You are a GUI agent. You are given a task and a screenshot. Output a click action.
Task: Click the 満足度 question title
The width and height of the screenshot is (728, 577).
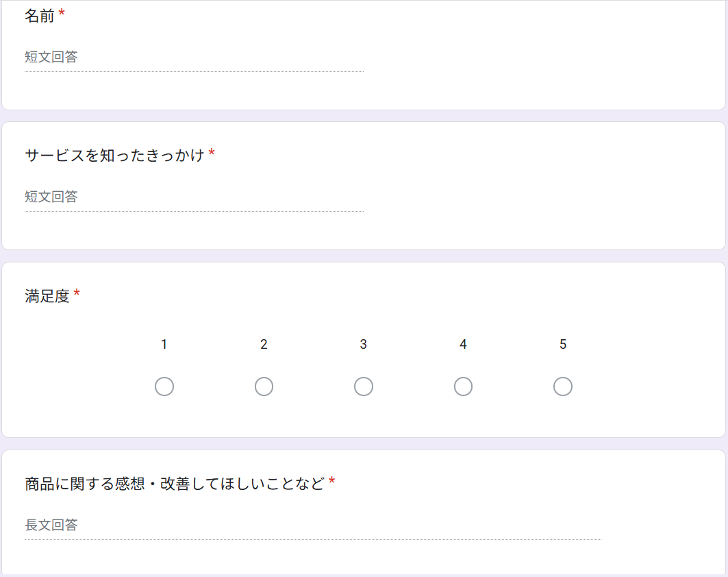[47, 296]
